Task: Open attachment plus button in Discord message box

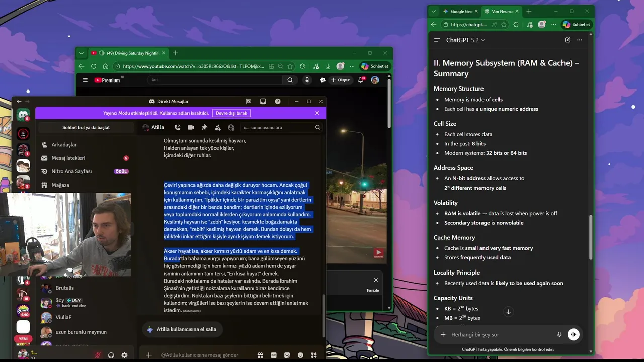Action: 149,355
